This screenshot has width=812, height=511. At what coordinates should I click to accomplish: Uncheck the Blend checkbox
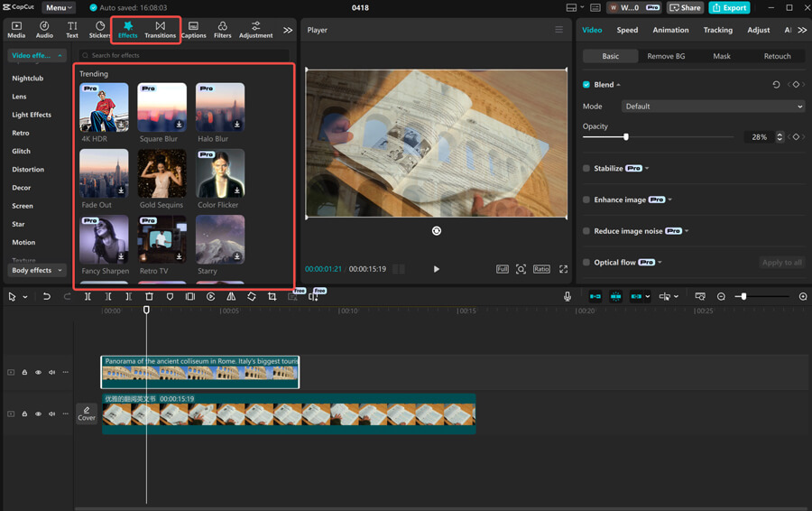(586, 85)
